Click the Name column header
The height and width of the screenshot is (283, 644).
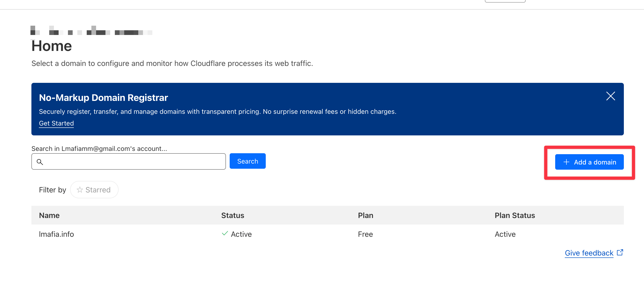(49, 215)
